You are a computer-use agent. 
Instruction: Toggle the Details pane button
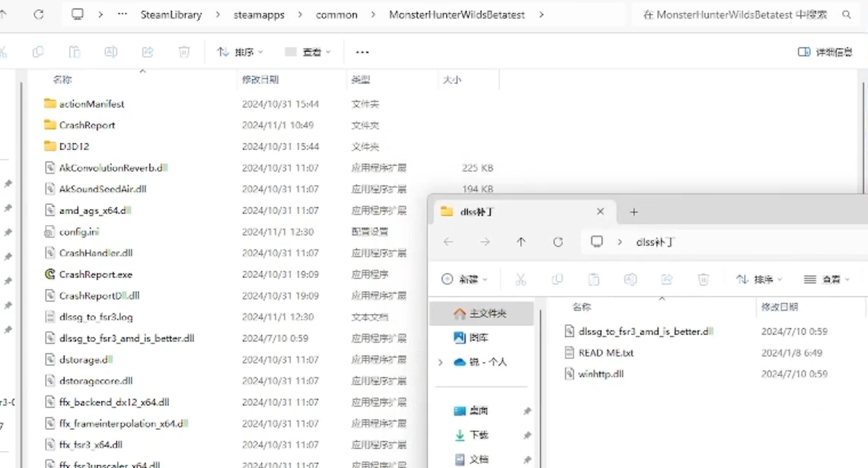tap(825, 52)
